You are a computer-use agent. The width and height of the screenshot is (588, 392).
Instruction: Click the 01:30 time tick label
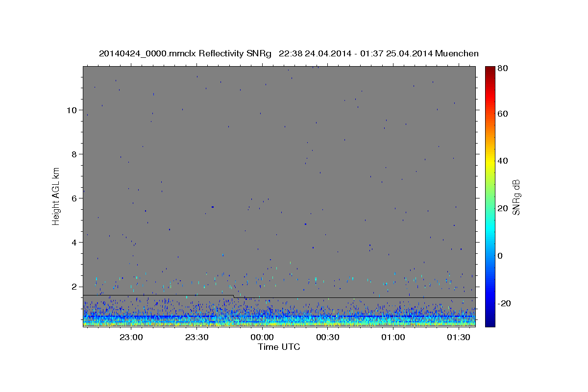point(459,338)
